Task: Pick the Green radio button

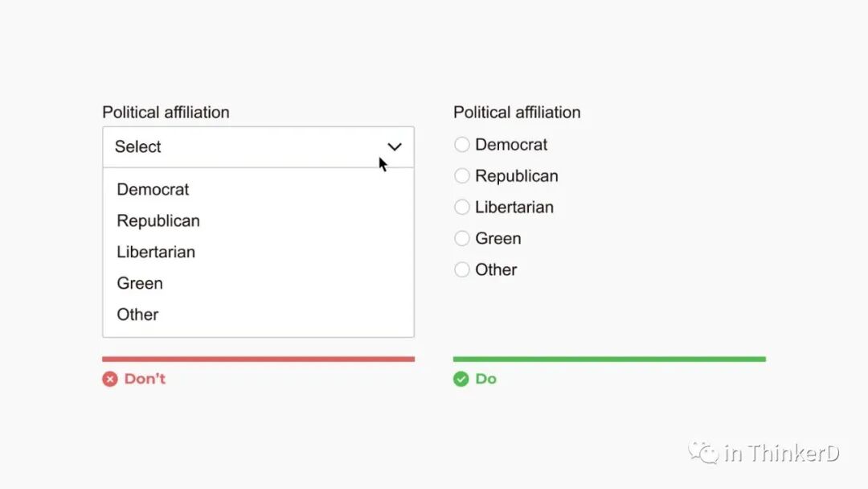Action: (x=462, y=239)
